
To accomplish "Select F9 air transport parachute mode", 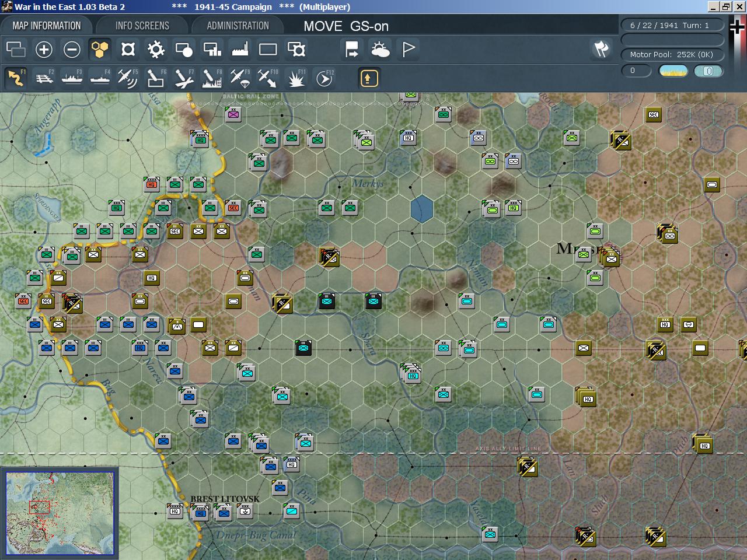I will pyautogui.click(x=240, y=78).
